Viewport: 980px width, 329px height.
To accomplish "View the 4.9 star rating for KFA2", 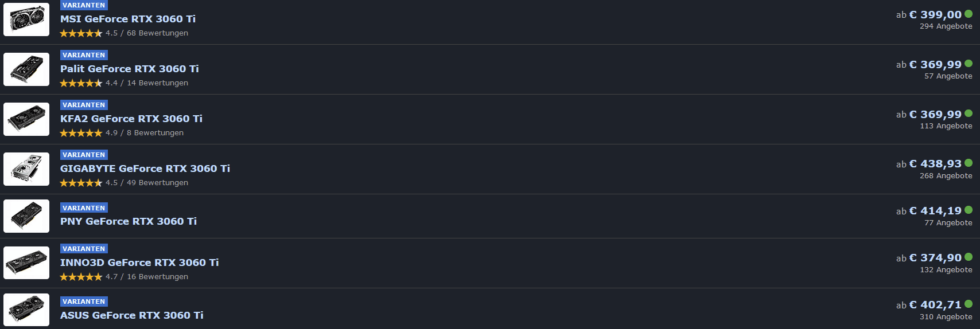I will (x=122, y=133).
